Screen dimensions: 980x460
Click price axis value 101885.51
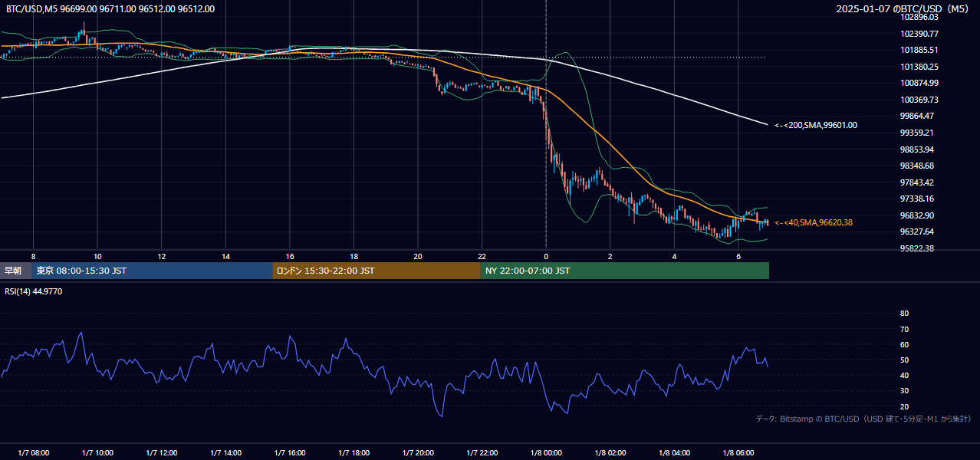(919, 50)
